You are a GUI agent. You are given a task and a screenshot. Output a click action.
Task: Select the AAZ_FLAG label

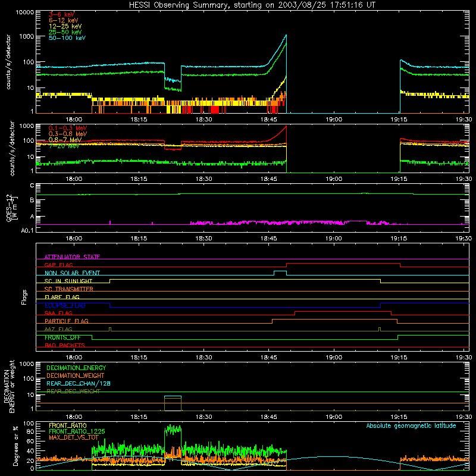(58, 329)
